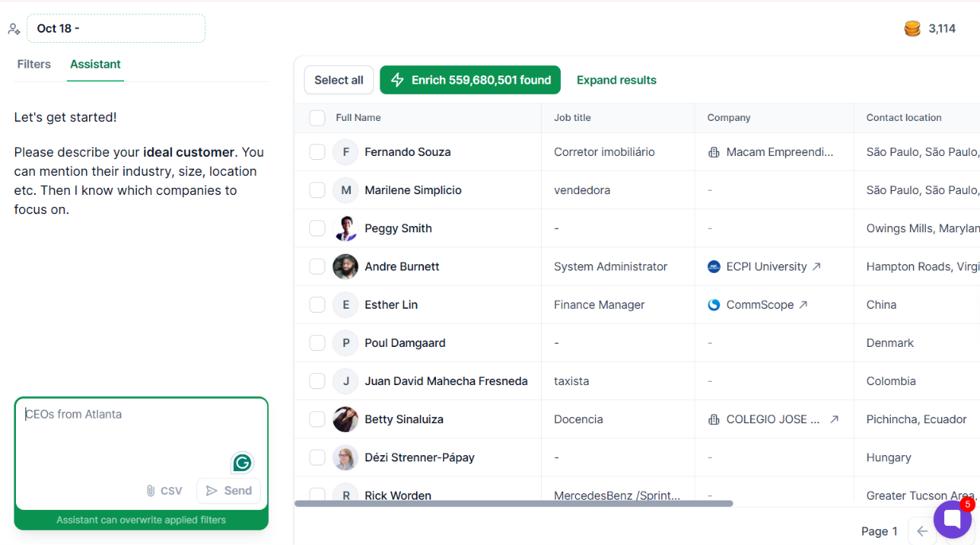Open Peggy Smith's name
980x545 pixels.
[398, 228]
